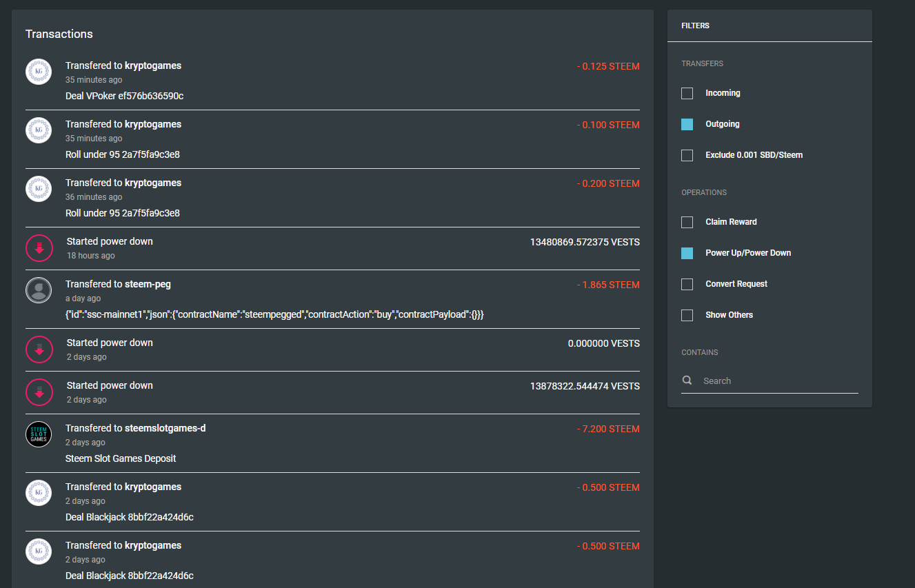Click "35 minutes ago" in the Deal VPoker row
This screenshot has width=915, height=588.
tap(94, 80)
